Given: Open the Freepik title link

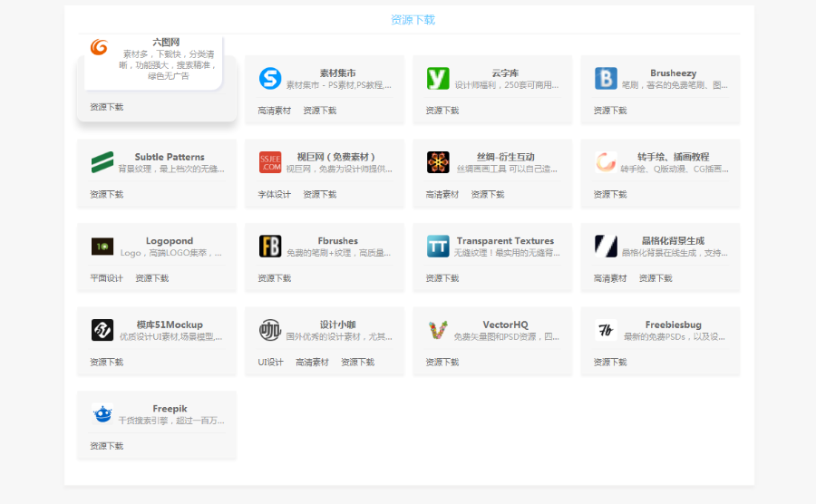Looking at the screenshot, I should (170, 409).
